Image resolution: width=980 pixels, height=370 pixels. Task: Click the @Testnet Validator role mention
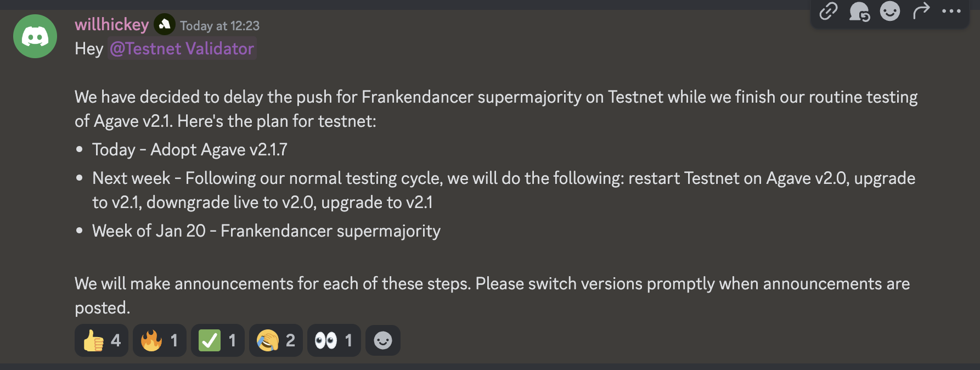tap(181, 49)
